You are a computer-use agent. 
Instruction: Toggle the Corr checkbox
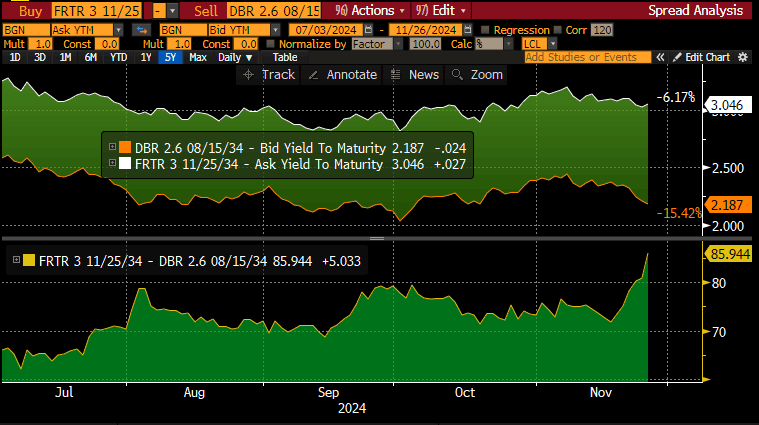tap(558, 30)
